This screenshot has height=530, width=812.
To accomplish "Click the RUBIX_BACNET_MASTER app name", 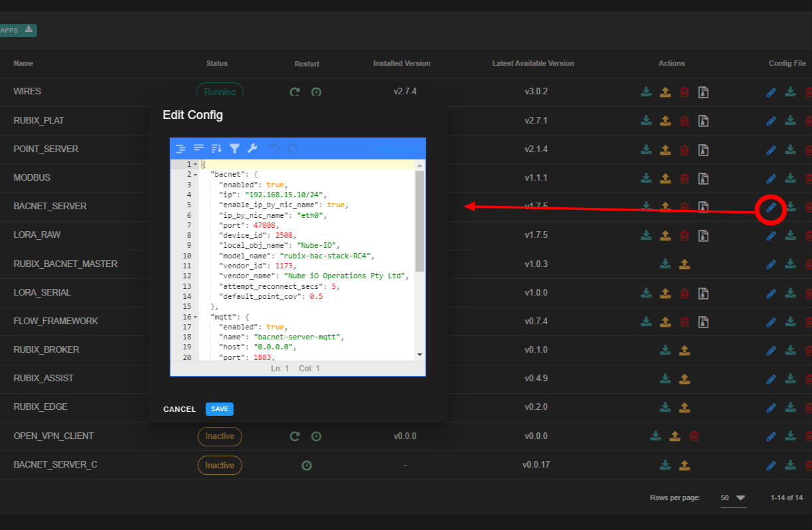I will tap(66, 264).
